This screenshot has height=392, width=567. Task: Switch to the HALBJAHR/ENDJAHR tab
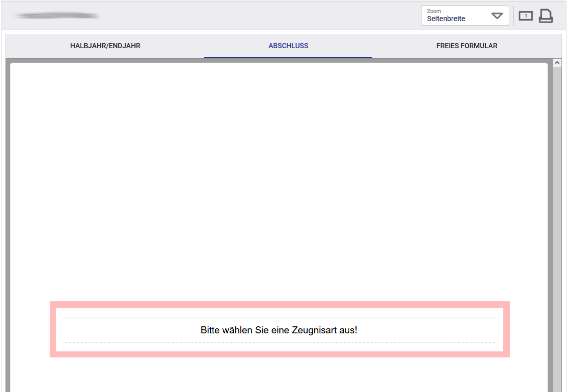(x=105, y=46)
